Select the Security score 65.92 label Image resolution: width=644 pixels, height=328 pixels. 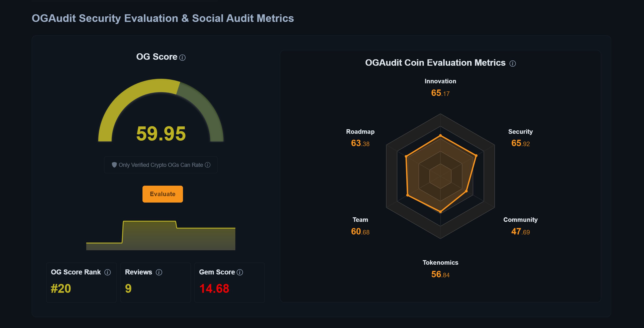(520, 143)
